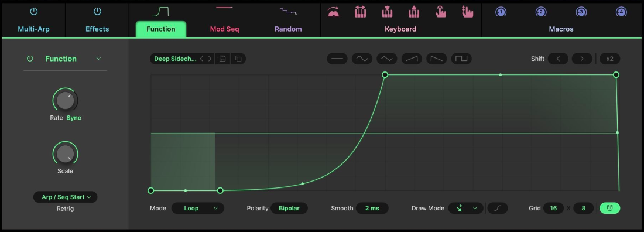Apply the ramp up shape

pyautogui.click(x=412, y=59)
